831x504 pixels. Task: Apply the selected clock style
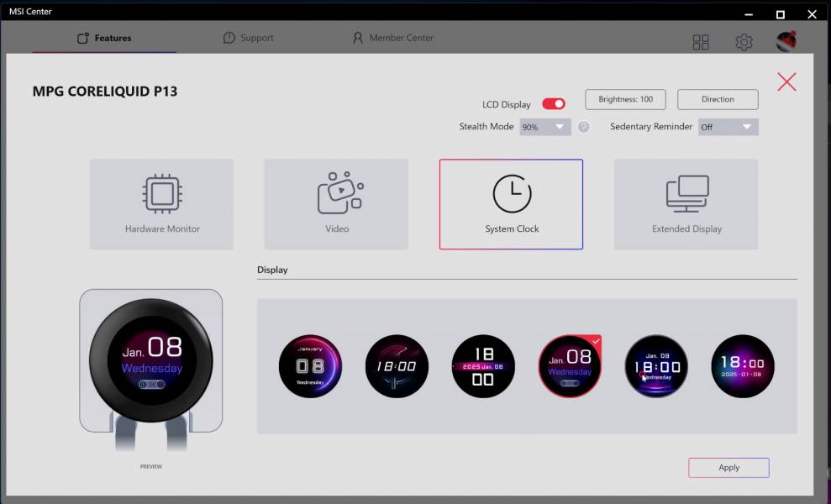(x=728, y=468)
